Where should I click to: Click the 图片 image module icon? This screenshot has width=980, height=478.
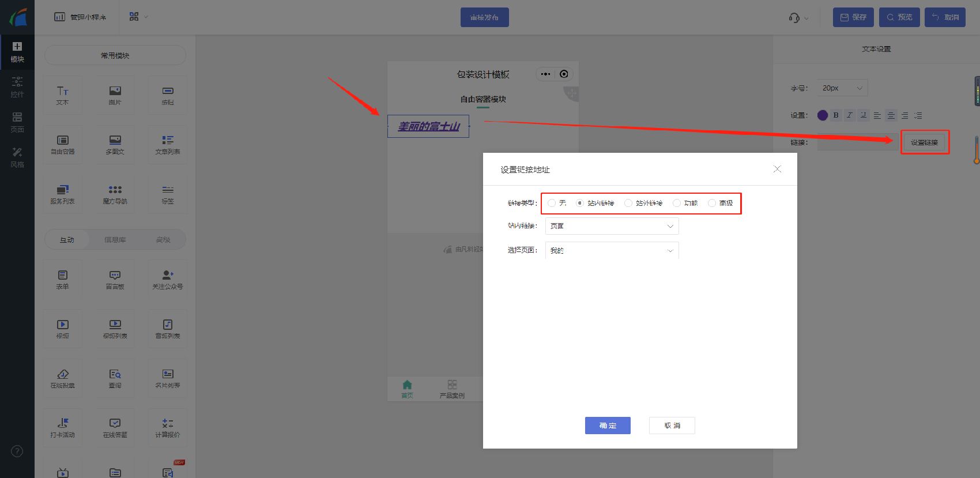[x=115, y=95]
